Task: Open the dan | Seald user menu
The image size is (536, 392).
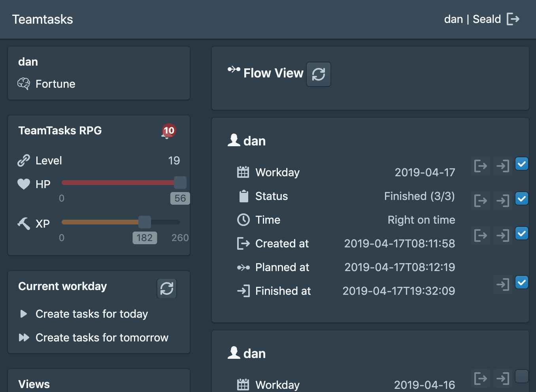Action: [x=472, y=19]
